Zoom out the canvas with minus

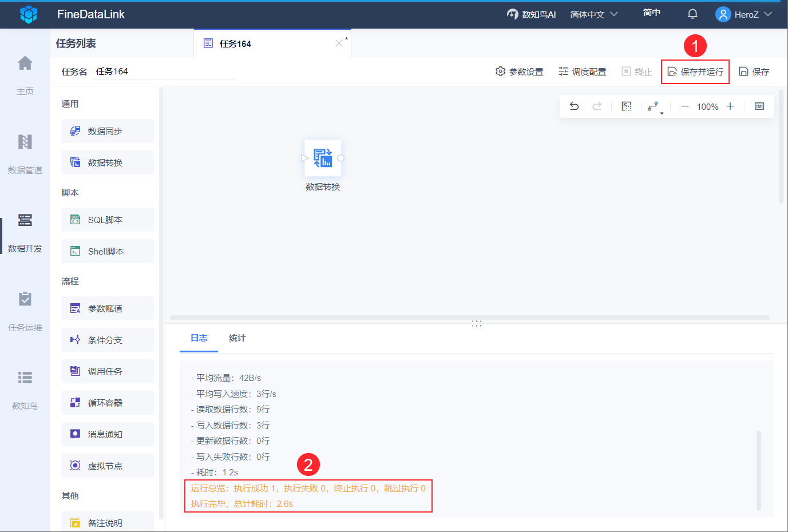(685, 106)
